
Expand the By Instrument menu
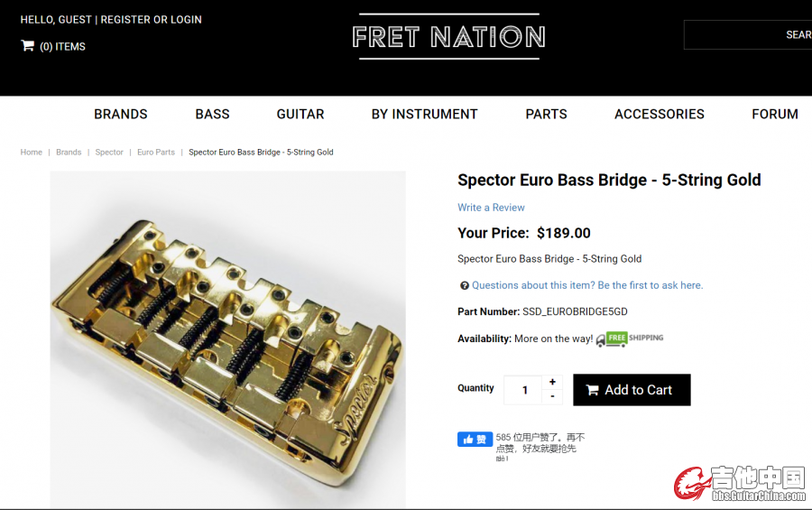(x=424, y=114)
